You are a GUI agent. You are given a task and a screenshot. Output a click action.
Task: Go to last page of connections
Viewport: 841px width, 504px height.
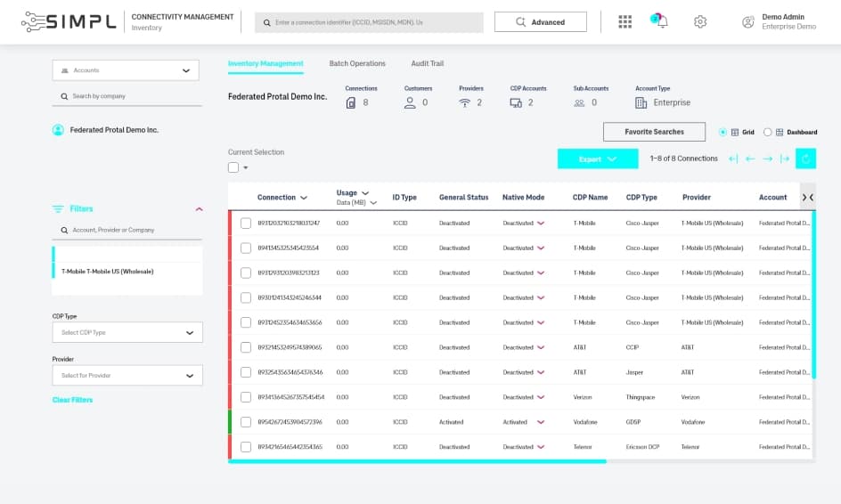785,159
